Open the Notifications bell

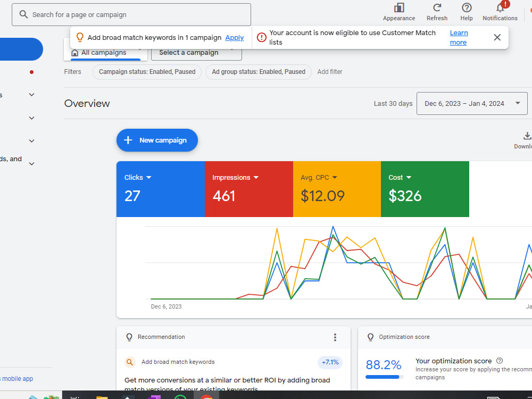click(x=500, y=8)
